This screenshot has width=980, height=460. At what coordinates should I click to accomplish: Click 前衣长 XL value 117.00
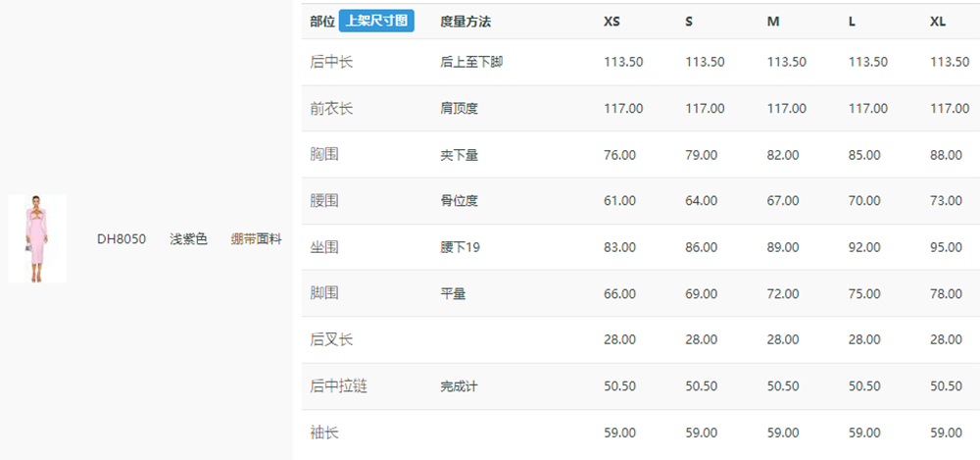point(950,108)
